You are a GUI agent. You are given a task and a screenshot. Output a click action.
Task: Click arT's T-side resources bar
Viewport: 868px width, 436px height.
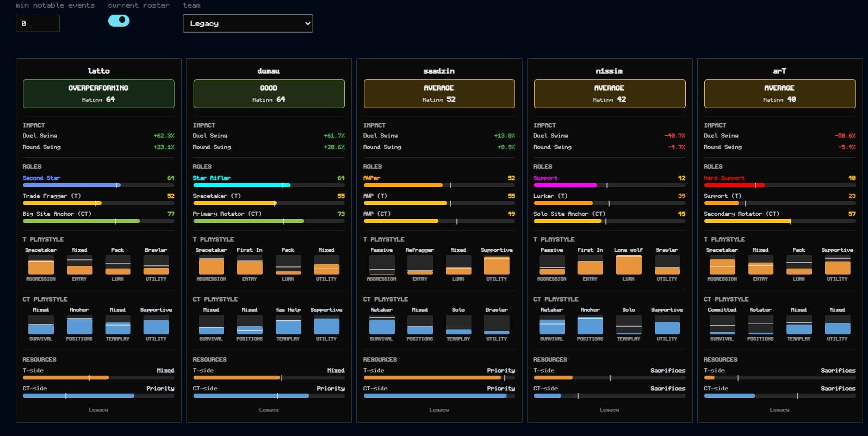tap(780, 377)
